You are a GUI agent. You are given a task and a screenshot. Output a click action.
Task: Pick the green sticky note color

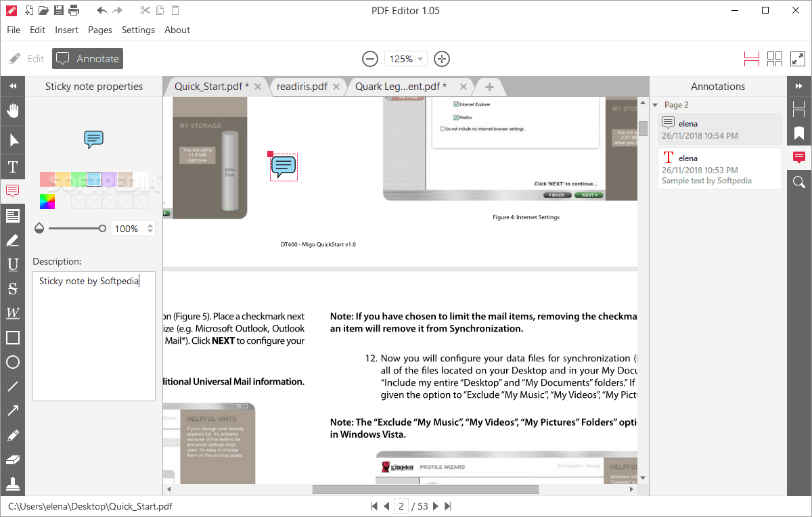point(78,179)
